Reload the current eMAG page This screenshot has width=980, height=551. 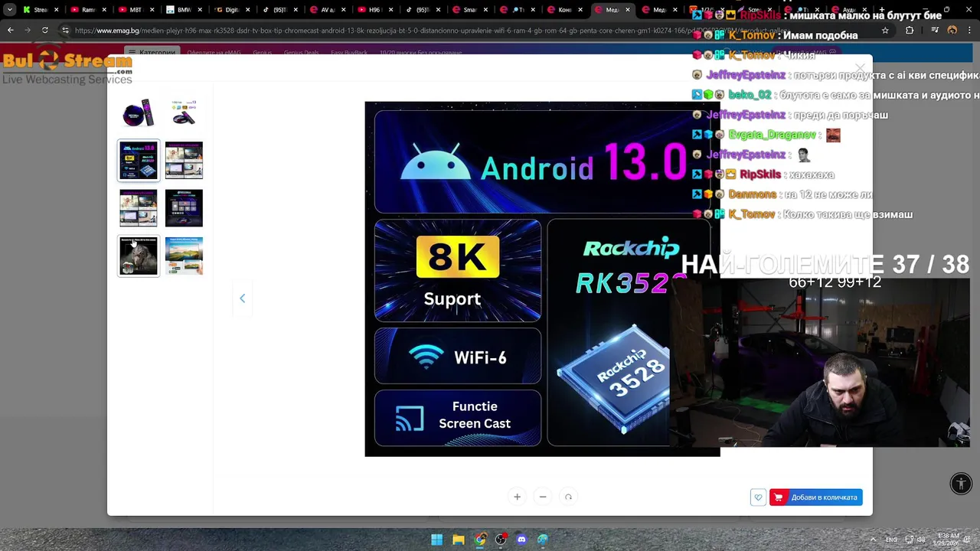[45, 31]
